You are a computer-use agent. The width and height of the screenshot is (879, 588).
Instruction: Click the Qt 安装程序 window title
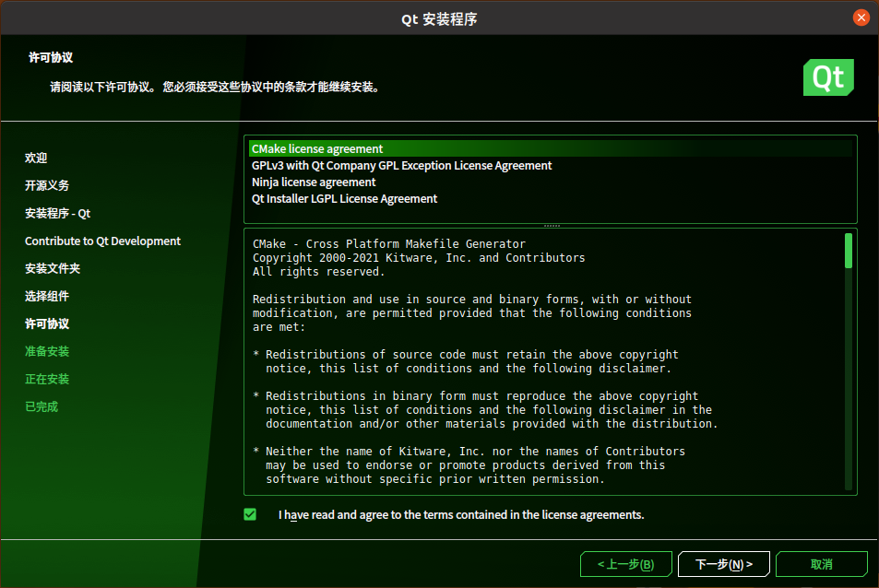pos(439,19)
